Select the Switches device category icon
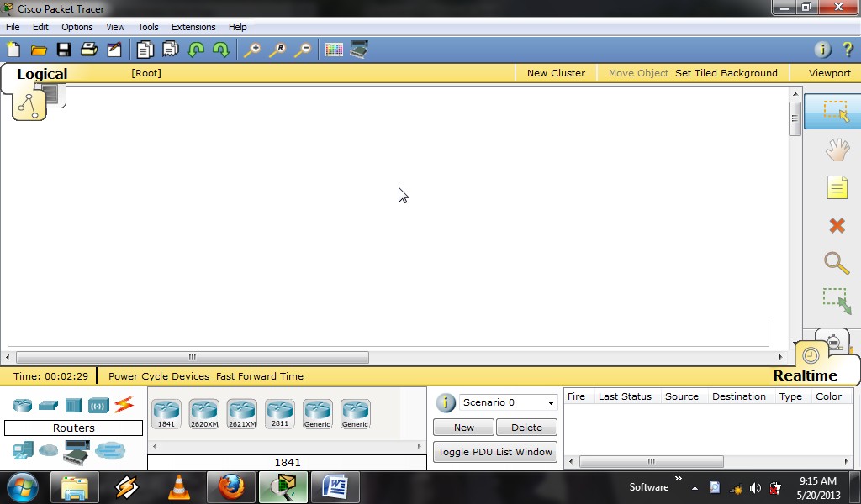This screenshot has height=504, width=861. pos(48,405)
